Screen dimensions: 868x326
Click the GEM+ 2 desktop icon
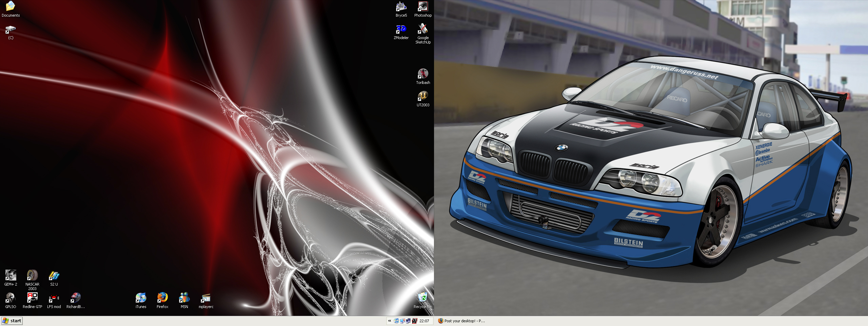pos(11,278)
